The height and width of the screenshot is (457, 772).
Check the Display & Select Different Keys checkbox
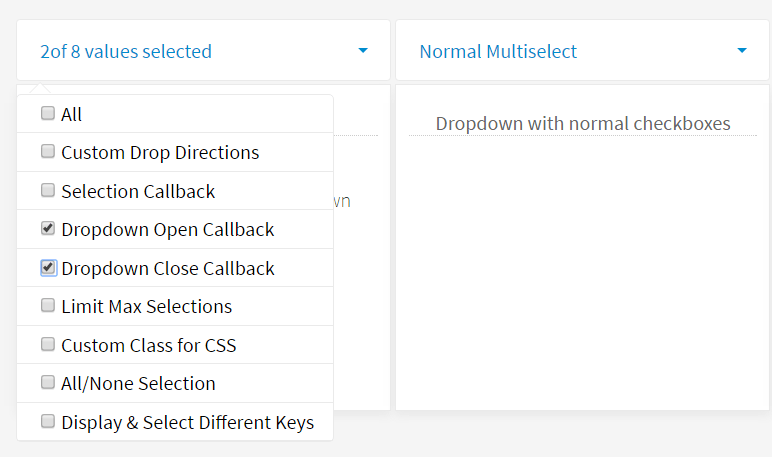click(x=48, y=422)
